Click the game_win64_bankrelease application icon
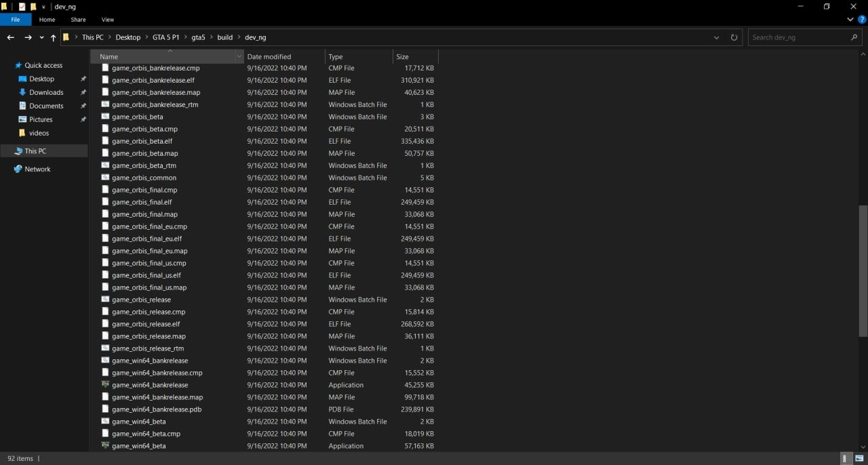This screenshot has height=465, width=868. (x=105, y=385)
